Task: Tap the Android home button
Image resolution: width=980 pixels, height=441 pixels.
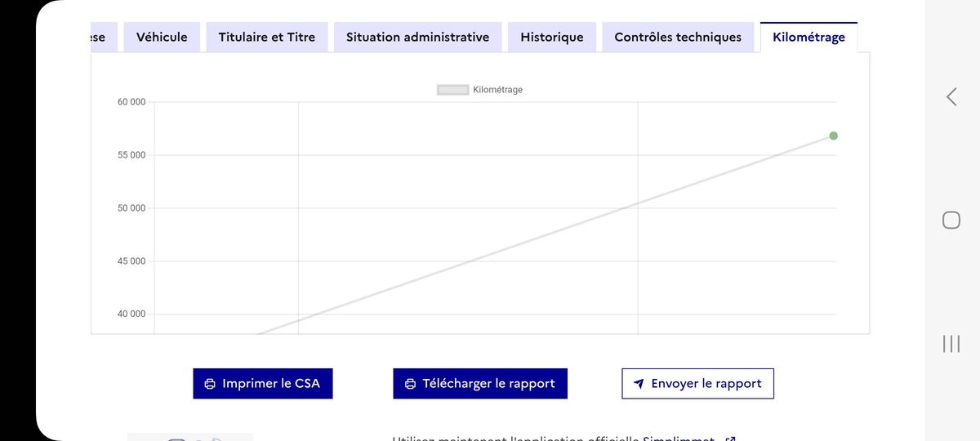Action: coord(951,220)
